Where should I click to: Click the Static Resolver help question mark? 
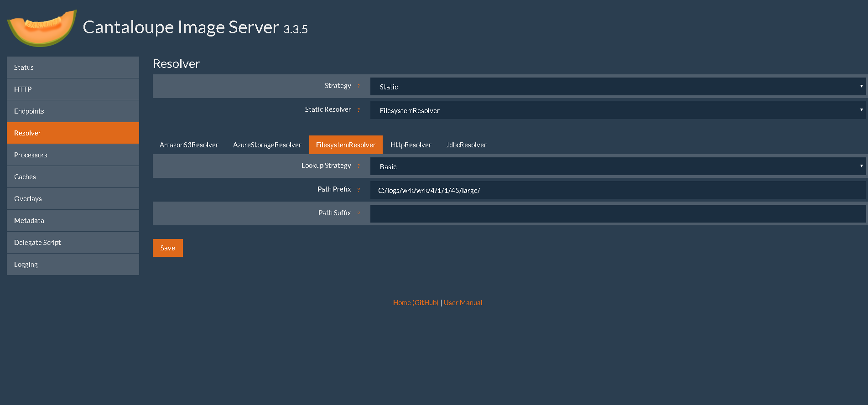click(x=359, y=110)
